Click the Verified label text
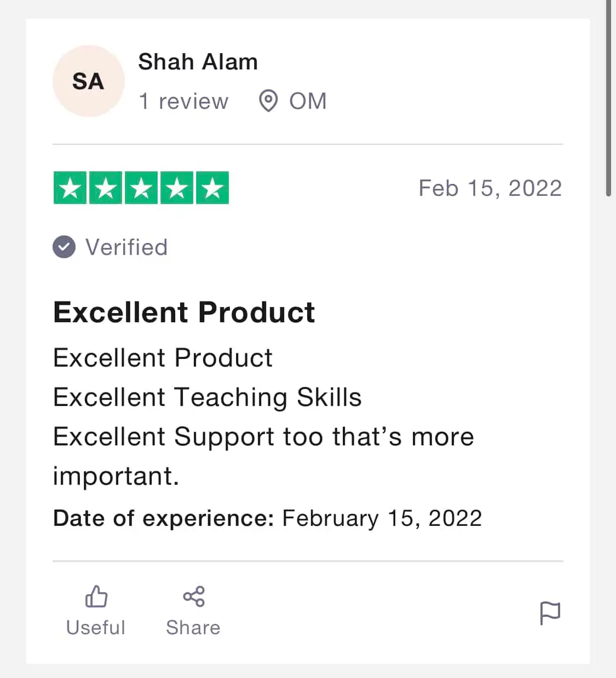Image resolution: width=616 pixels, height=678 pixels. tap(126, 247)
